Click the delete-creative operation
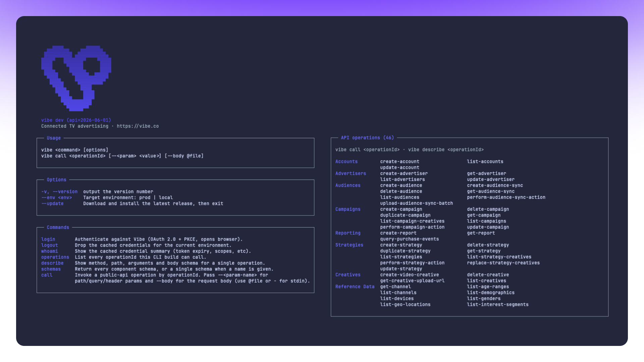This screenshot has width=644, height=362. [x=488, y=275]
